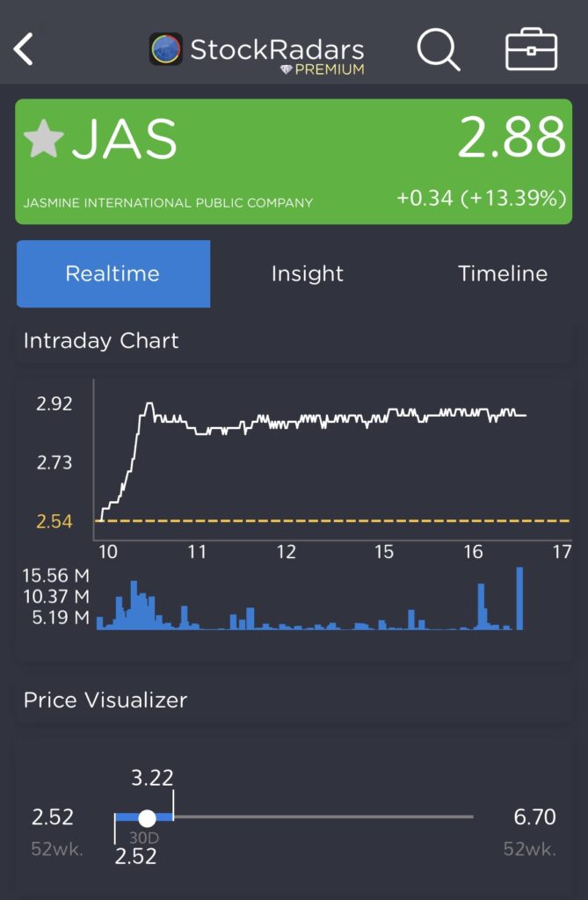
Task: Open the search magnifier icon
Action: pos(438,49)
